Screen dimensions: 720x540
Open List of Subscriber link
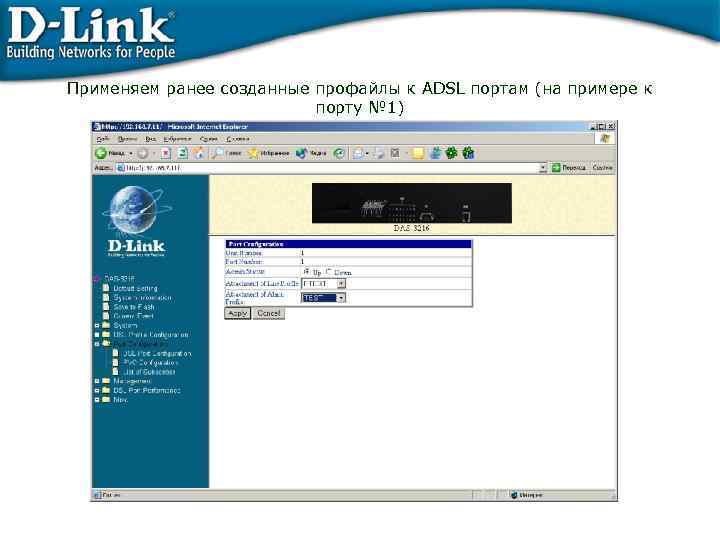click(x=150, y=372)
